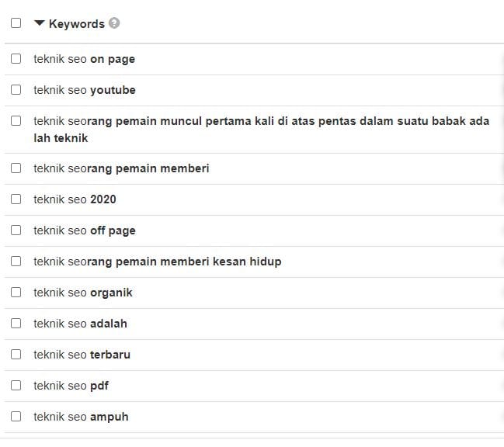504x447 pixels.
Task: Click the Keywords help question mark icon
Action: pyautogui.click(x=114, y=23)
